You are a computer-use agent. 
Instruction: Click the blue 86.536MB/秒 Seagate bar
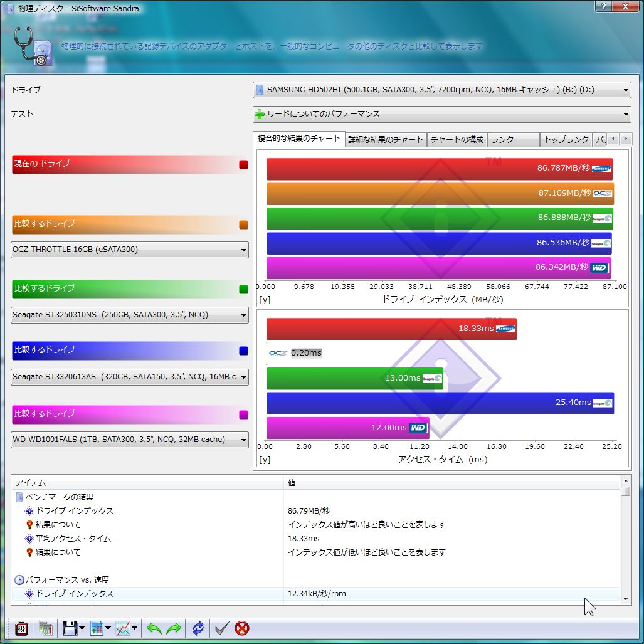point(439,243)
